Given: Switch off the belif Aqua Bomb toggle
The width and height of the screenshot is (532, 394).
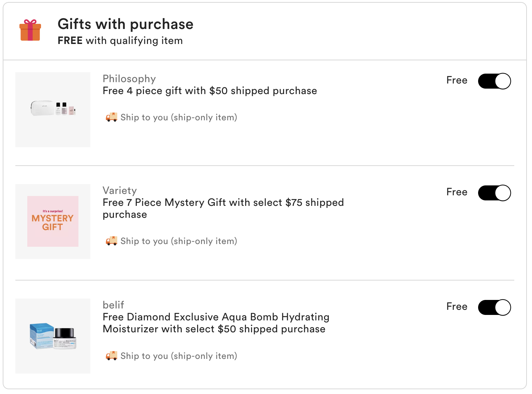Looking at the screenshot, I should coord(494,307).
